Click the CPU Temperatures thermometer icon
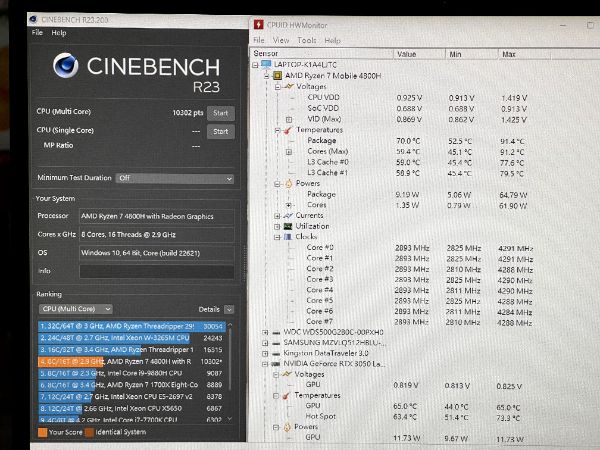Screen dimensions: 600x450 tap(287, 130)
